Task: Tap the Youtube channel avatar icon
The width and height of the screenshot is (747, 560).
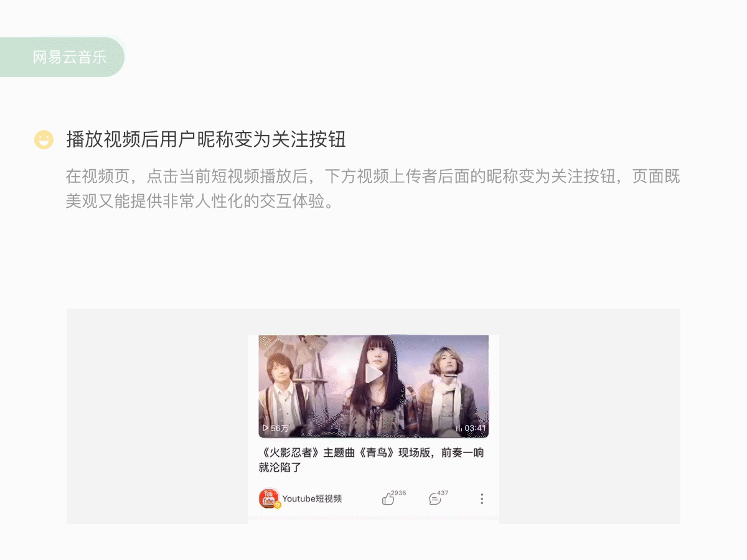Action: [269, 498]
